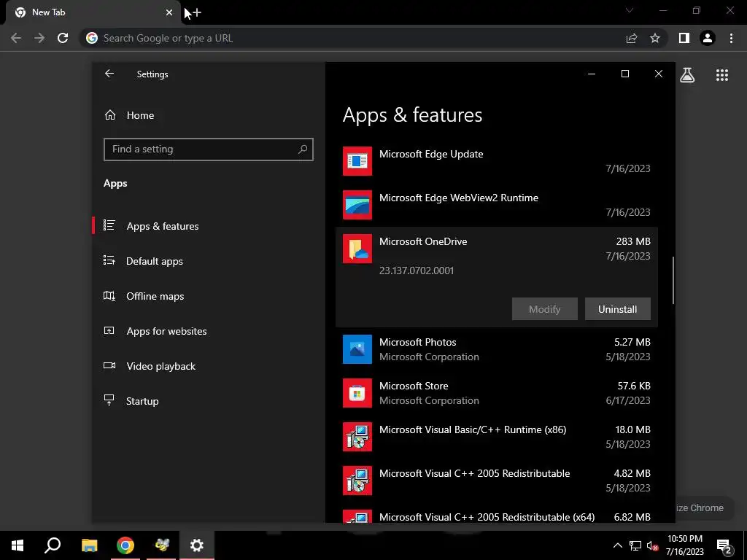
Task: Open Chrome tab search chevron
Action: (x=630, y=10)
